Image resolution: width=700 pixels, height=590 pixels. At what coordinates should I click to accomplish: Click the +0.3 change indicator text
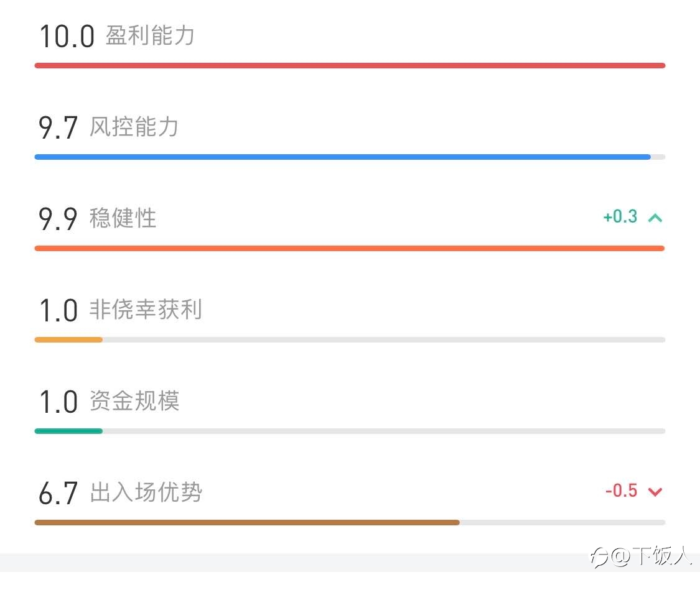620,217
